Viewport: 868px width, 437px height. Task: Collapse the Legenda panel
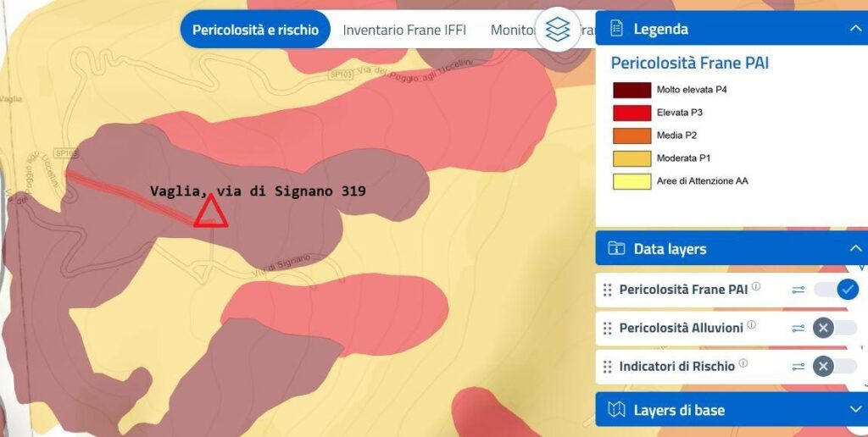(854, 29)
